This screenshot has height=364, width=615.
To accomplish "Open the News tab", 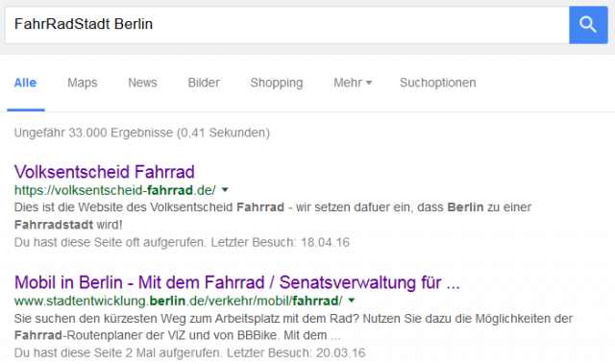I will (x=142, y=83).
